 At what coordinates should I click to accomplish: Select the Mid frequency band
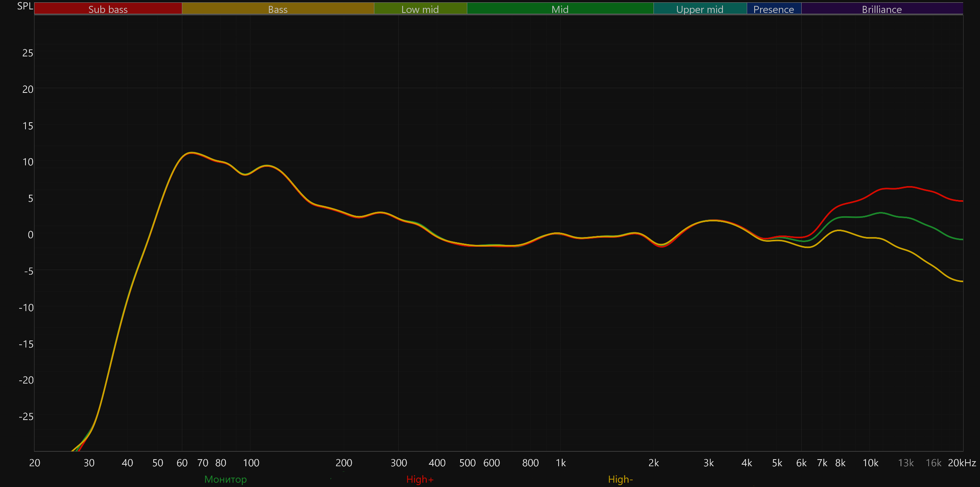(560, 9)
